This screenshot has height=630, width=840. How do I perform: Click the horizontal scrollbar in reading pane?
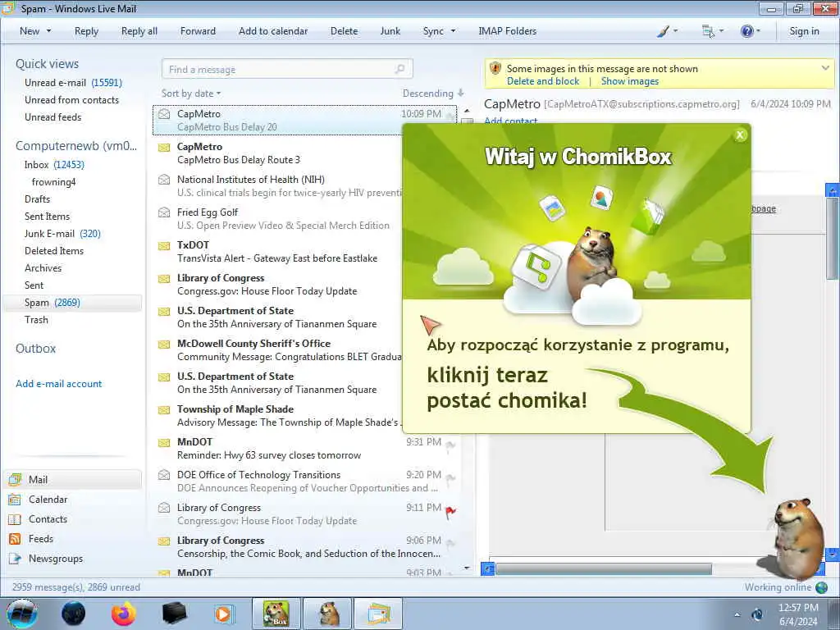(x=603, y=569)
